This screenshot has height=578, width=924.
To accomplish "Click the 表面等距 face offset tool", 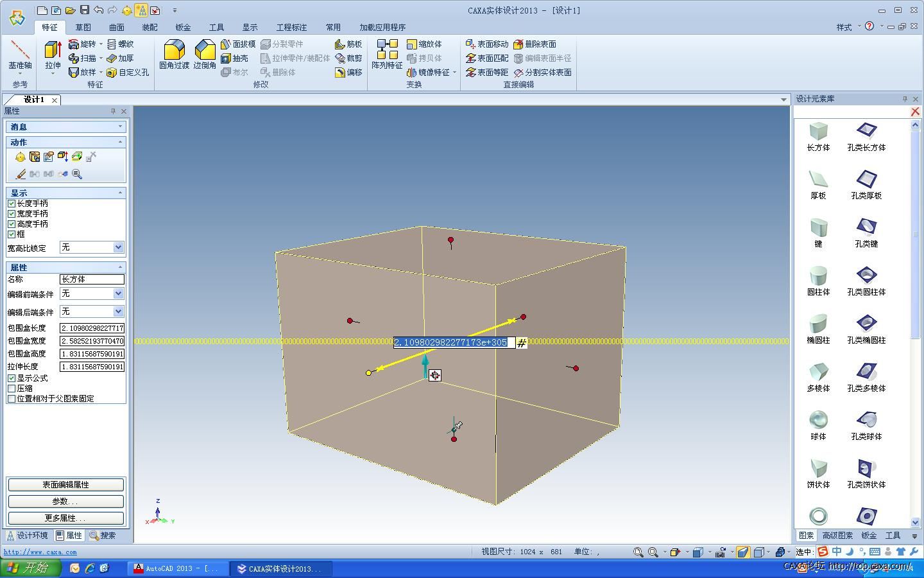I will [x=487, y=73].
